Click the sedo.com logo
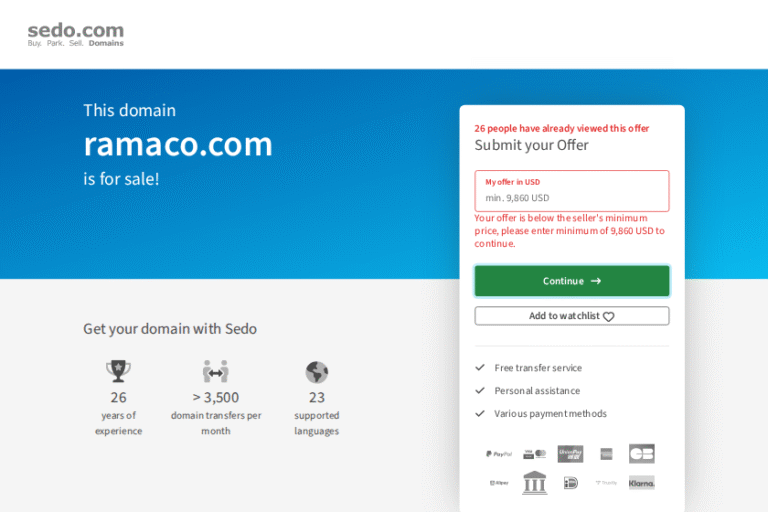The height and width of the screenshot is (512, 768). (x=75, y=34)
